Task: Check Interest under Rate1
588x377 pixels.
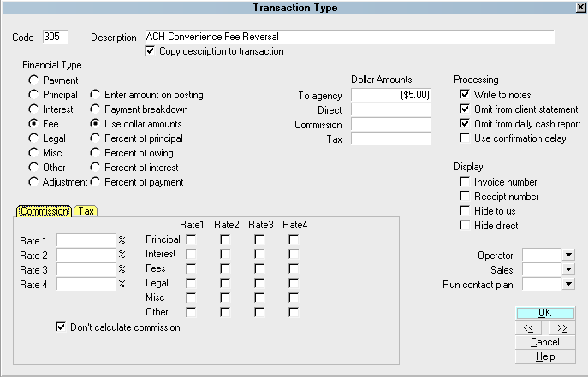Action: pos(191,254)
